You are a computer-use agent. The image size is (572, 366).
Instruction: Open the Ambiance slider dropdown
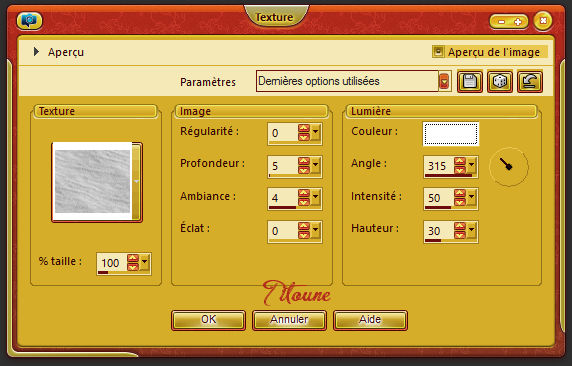[x=316, y=197]
